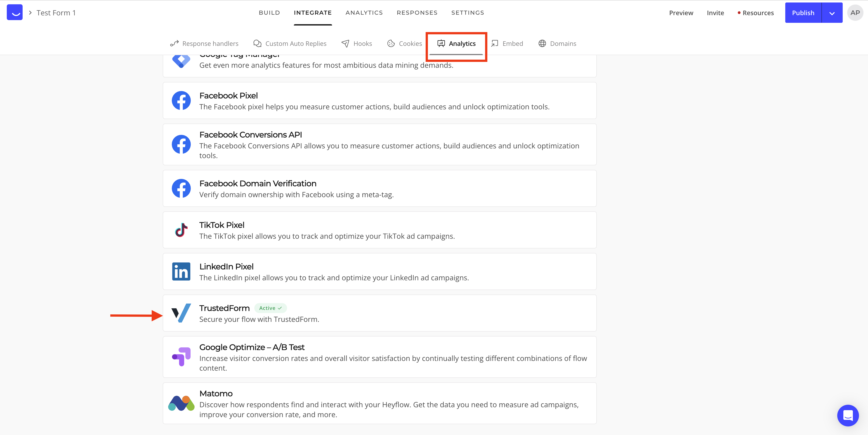Open the TrustedForm logo icon

coord(181,313)
